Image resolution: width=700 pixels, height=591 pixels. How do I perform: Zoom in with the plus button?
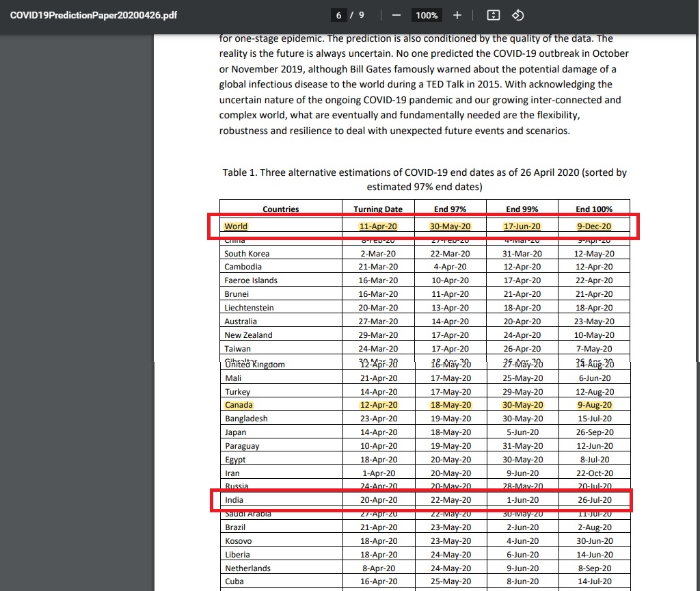(x=457, y=15)
